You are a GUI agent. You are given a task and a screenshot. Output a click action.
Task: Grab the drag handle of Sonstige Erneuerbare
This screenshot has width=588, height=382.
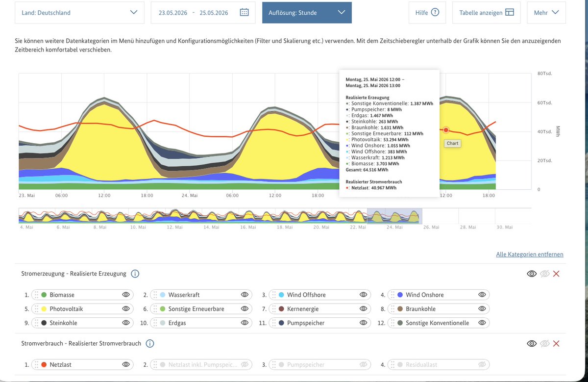point(155,309)
